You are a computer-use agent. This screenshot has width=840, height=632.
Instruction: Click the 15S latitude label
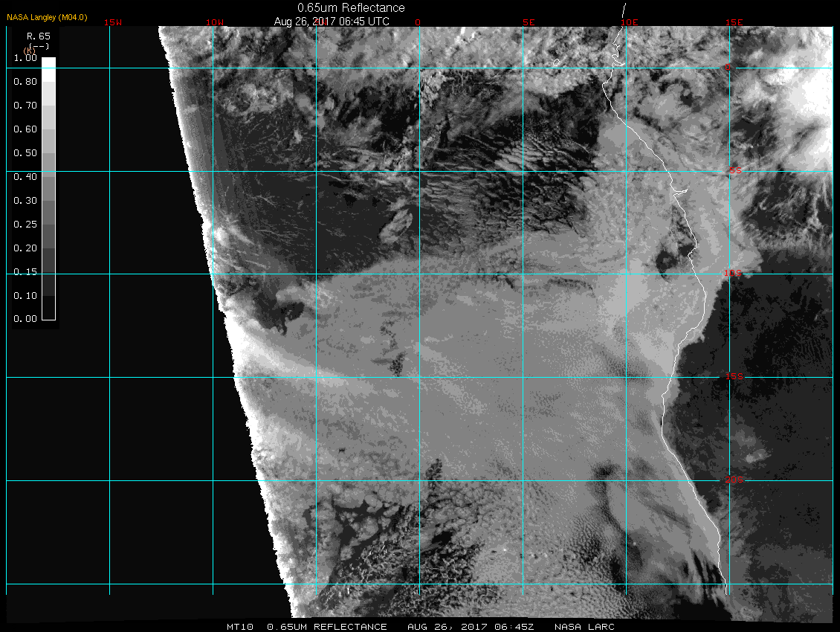tap(734, 376)
